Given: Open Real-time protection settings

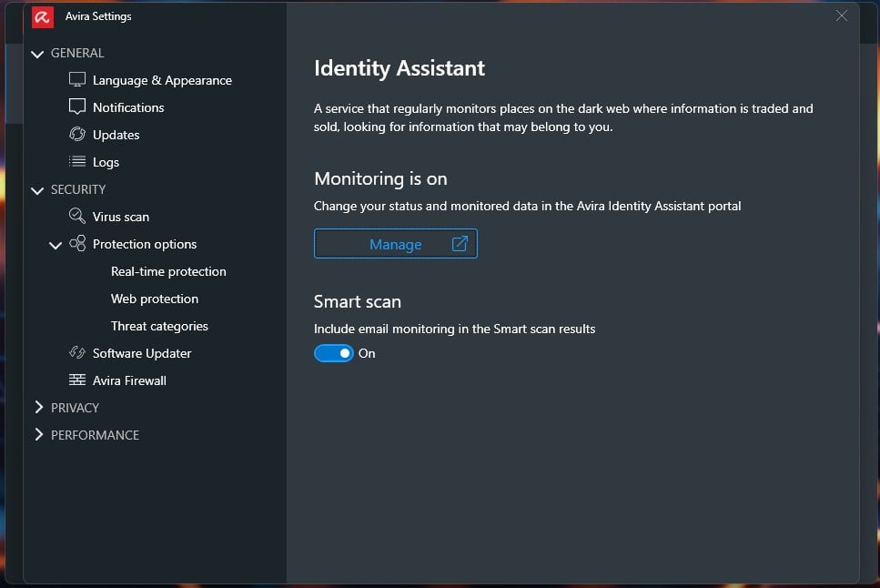Looking at the screenshot, I should (x=168, y=271).
